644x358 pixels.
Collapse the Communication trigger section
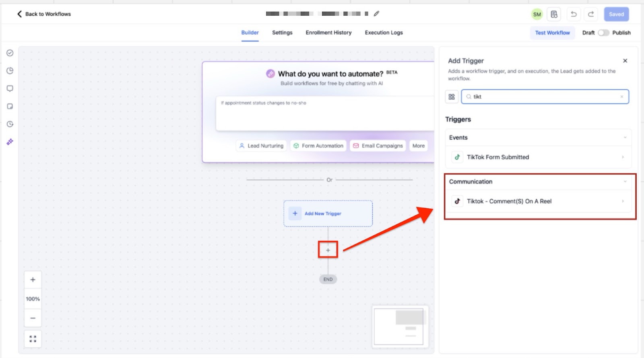625,182
